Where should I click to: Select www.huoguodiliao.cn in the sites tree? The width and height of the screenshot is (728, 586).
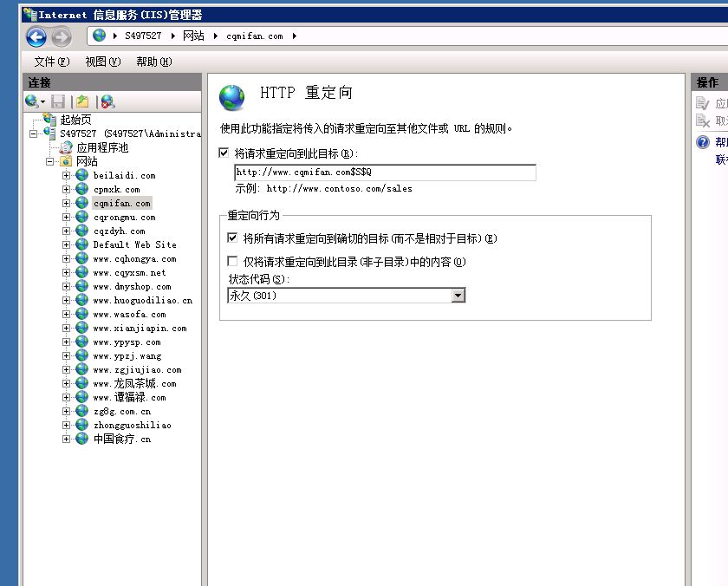[142, 301]
